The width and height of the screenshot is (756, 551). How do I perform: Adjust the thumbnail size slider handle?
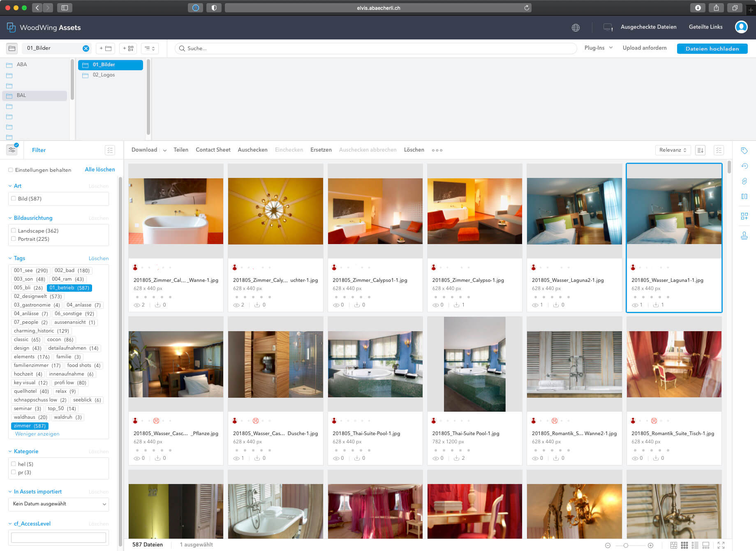(x=626, y=545)
